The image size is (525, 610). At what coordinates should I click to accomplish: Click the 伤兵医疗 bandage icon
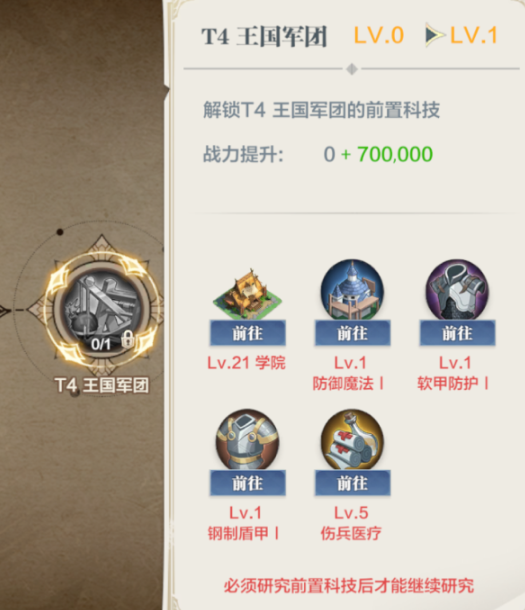[x=352, y=440]
